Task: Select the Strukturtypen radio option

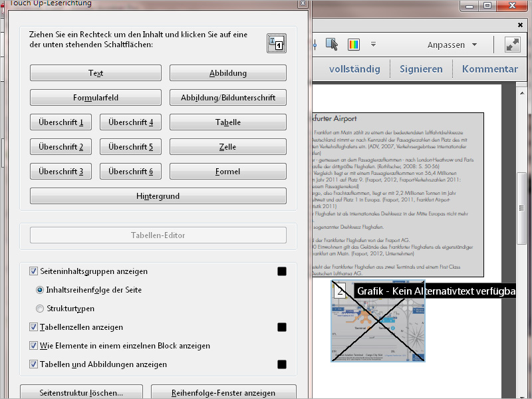Action: 40,309
